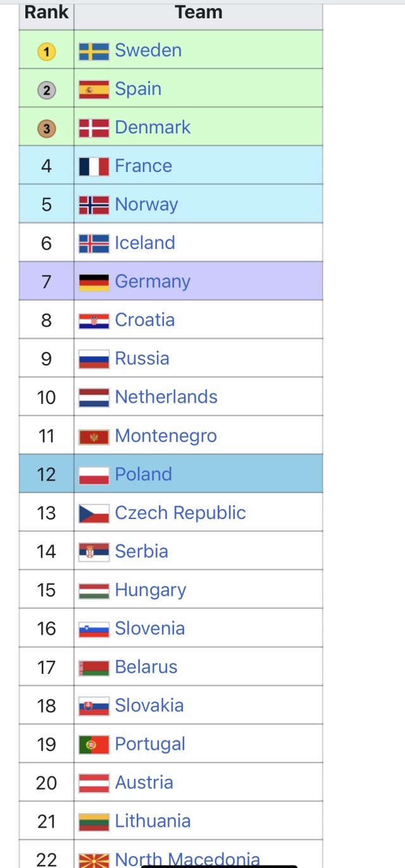
Task: Click the Rank column header
Action: click(x=46, y=13)
